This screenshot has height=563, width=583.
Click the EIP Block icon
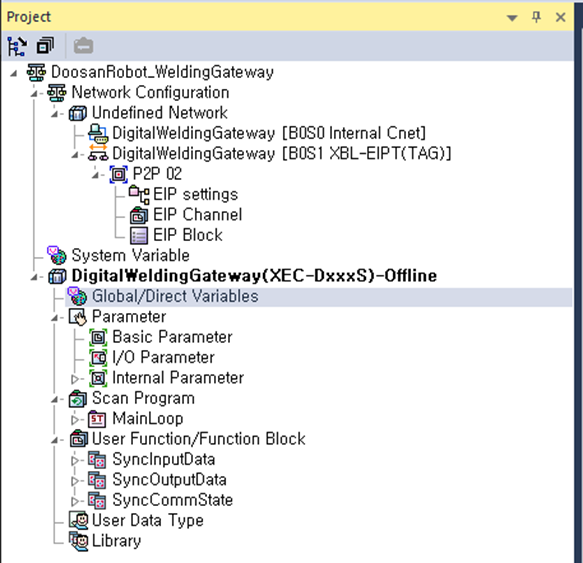click(x=139, y=235)
